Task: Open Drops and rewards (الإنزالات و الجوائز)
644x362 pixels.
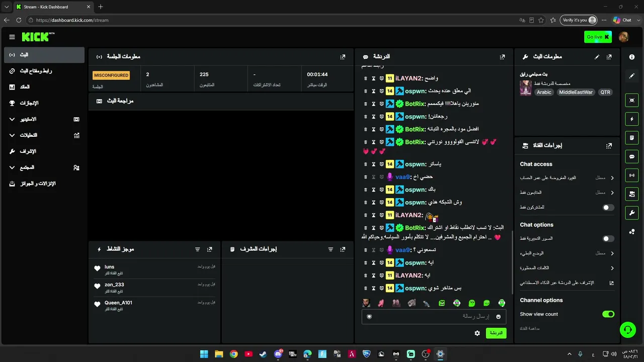Action: point(44,184)
